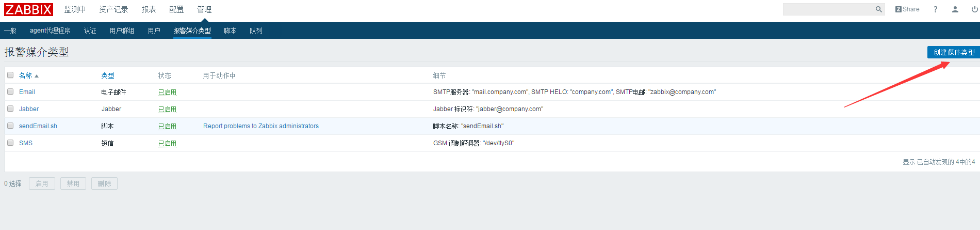Click into the top search field
This screenshot has width=980, height=230.
pyautogui.click(x=828, y=9)
